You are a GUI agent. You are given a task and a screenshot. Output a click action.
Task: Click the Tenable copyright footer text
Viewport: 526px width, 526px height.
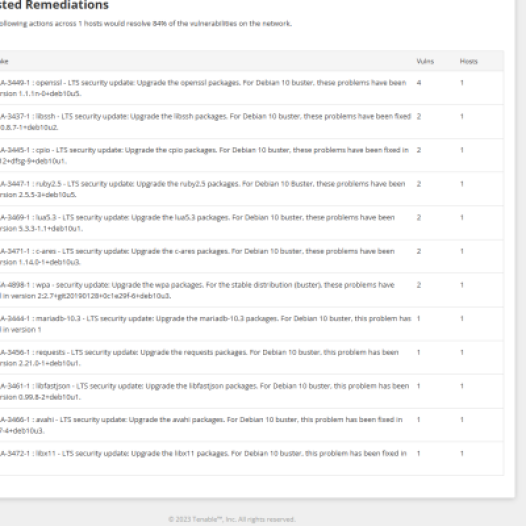(x=231, y=519)
